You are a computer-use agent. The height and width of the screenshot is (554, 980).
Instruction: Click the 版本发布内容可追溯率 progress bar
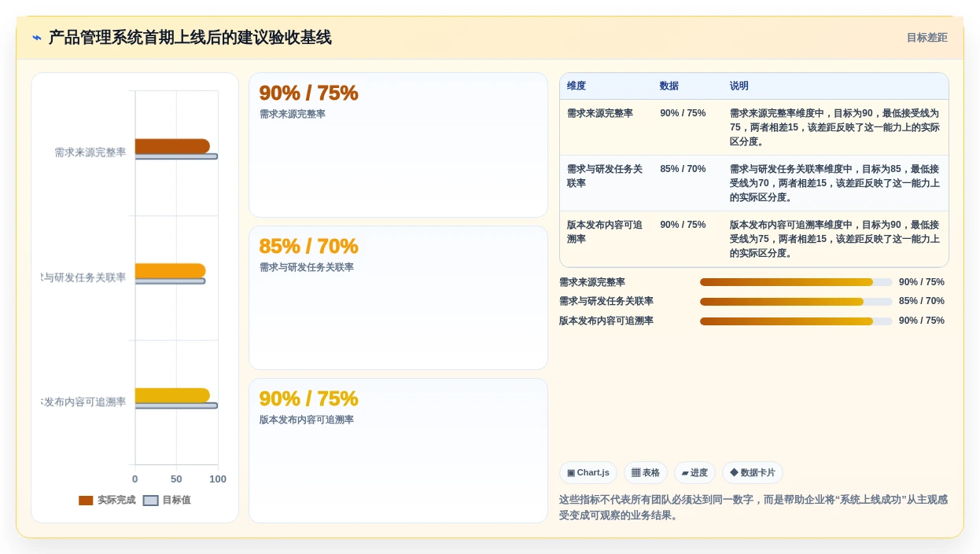[x=796, y=321]
